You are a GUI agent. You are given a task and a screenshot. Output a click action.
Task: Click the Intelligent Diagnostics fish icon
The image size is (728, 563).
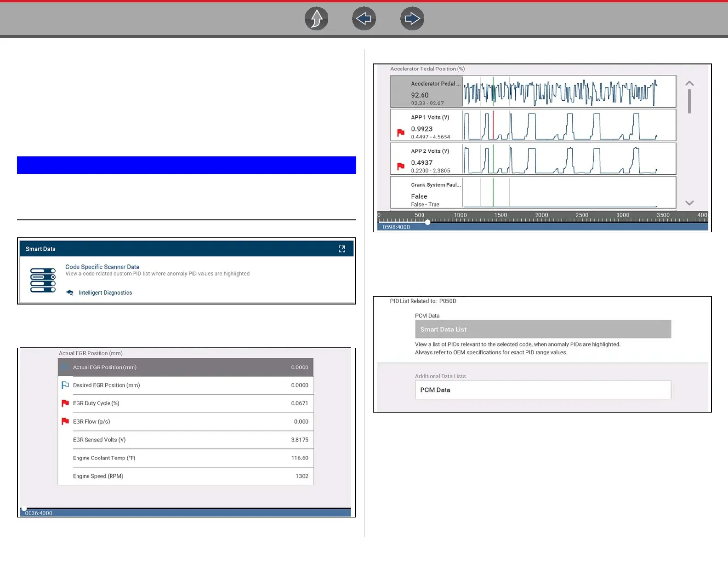coord(70,293)
